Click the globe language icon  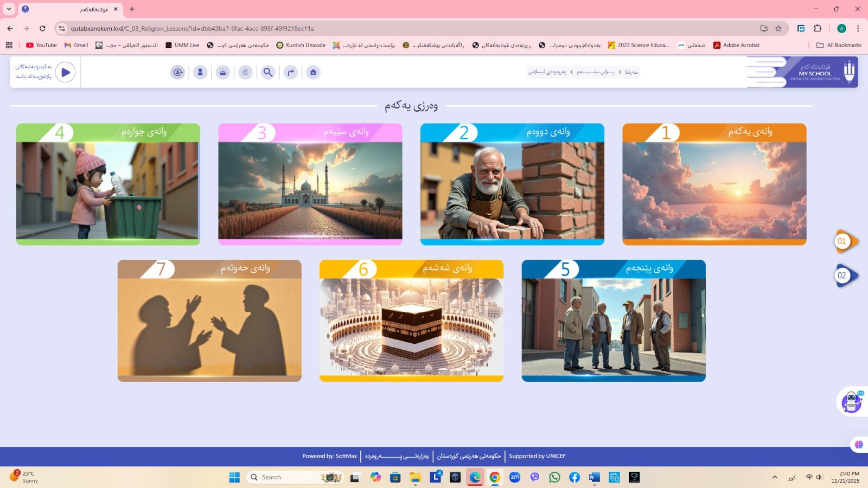click(245, 72)
